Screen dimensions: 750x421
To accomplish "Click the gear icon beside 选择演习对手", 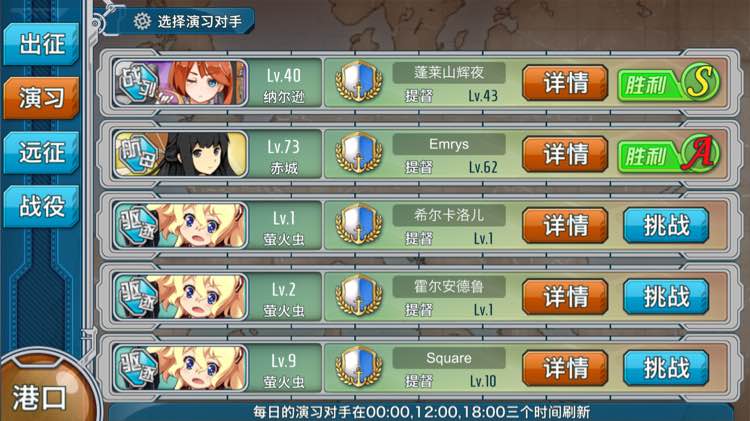I will (x=142, y=21).
